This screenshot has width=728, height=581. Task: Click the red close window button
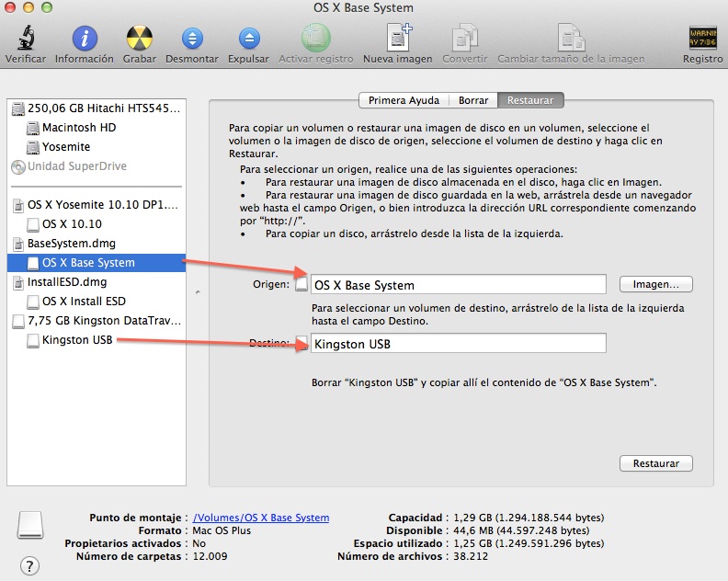pyautogui.click(x=10, y=7)
